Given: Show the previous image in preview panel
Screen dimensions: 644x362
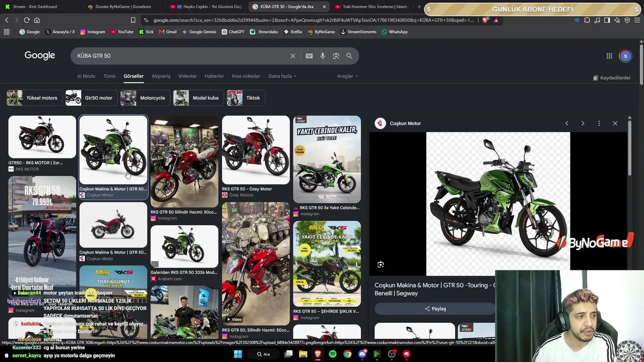Looking at the screenshot, I should [567, 123].
